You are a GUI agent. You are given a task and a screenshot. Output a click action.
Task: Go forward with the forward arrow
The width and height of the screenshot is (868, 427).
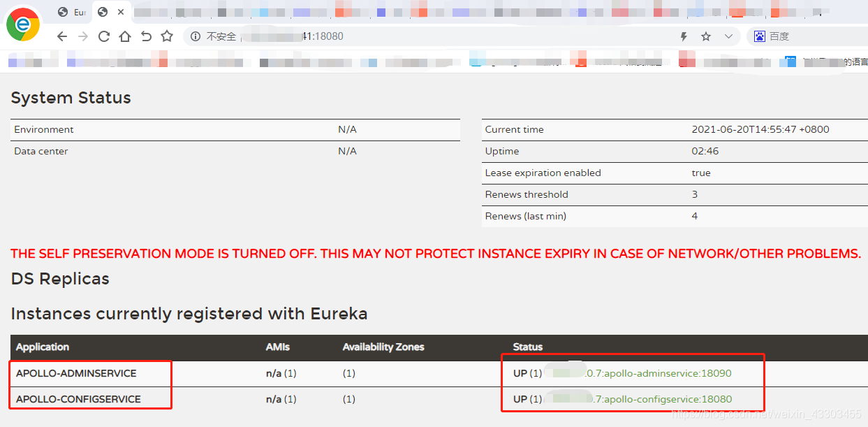pyautogui.click(x=83, y=36)
